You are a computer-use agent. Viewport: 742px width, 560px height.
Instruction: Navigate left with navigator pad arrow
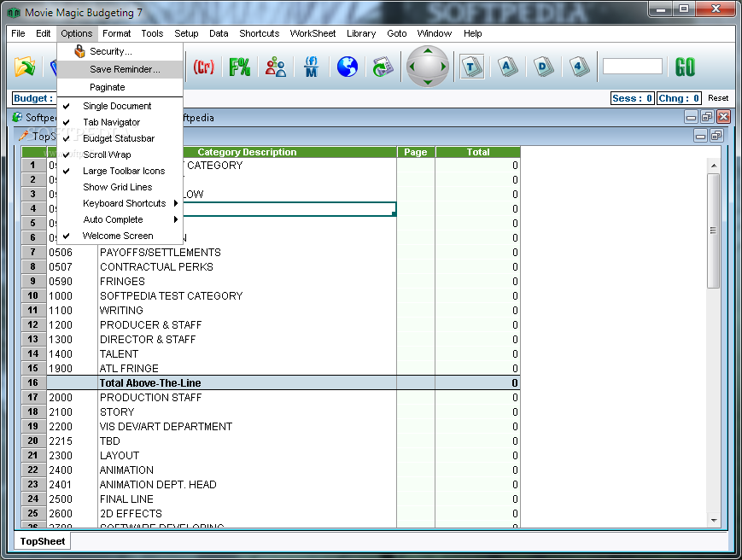coord(412,67)
